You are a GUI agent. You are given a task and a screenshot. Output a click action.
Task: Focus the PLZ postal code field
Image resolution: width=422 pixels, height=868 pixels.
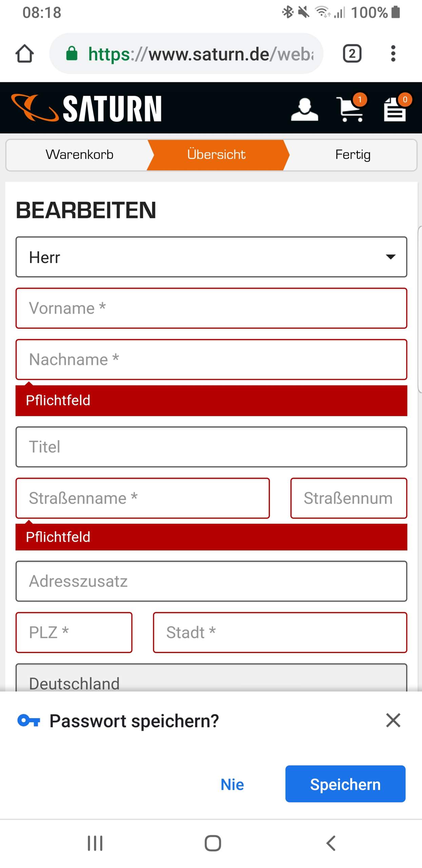(x=74, y=632)
